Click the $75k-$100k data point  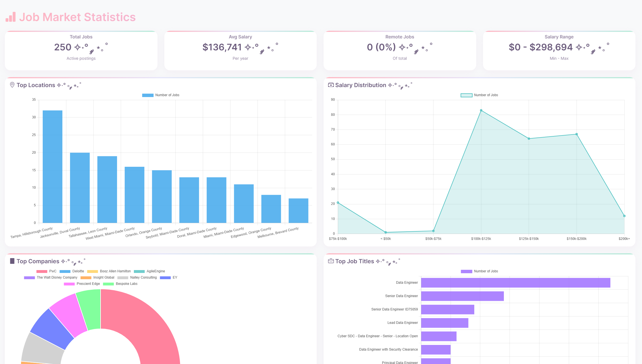click(x=338, y=203)
